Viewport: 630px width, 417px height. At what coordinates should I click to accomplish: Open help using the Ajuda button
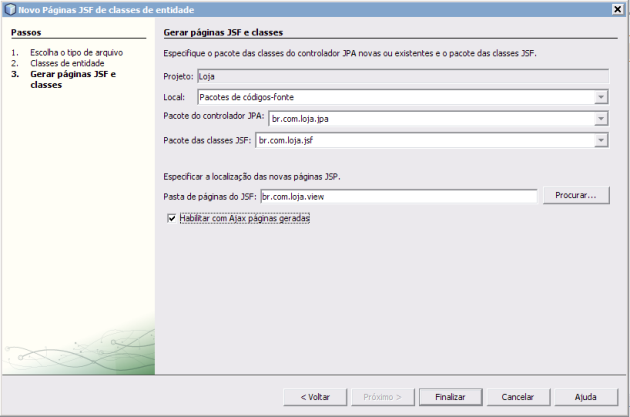click(x=585, y=397)
